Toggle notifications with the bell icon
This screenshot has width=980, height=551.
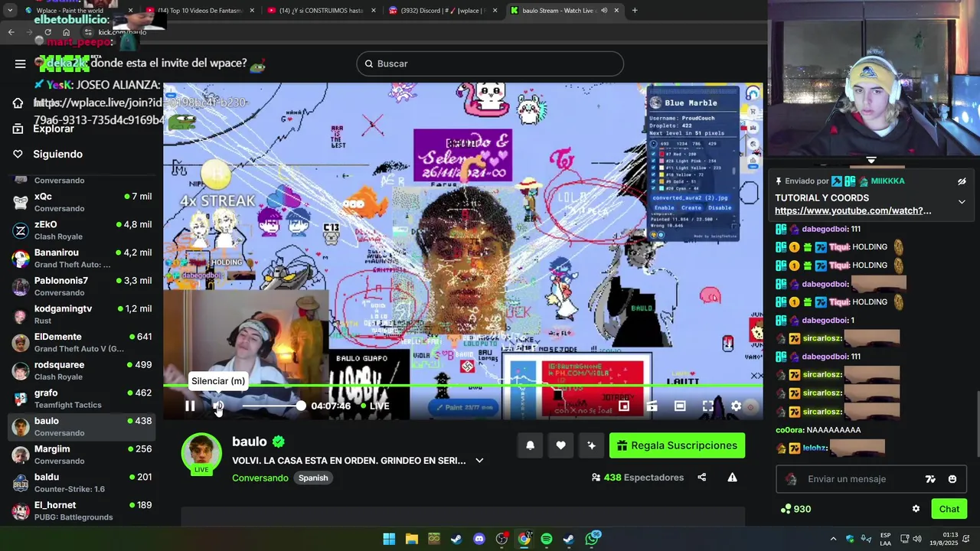[530, 445]
